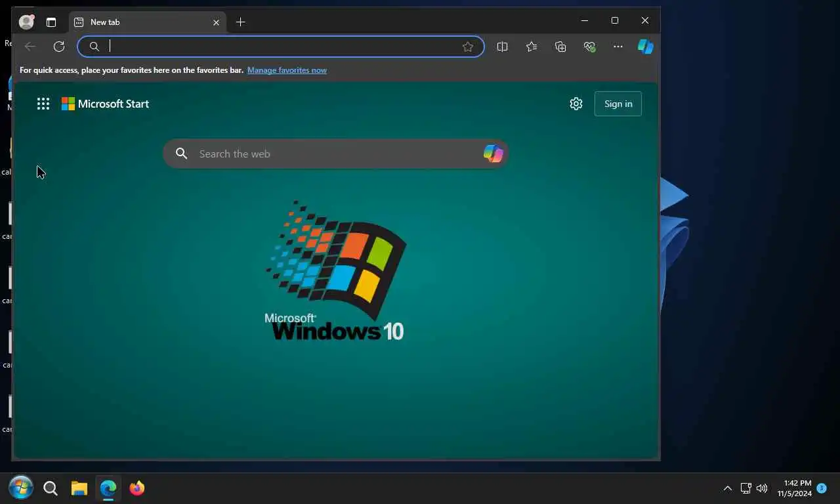Open Copilot sidebar icon
This screenshot has width=840, height=504.
pyautogui.click(x=646, y=47)
